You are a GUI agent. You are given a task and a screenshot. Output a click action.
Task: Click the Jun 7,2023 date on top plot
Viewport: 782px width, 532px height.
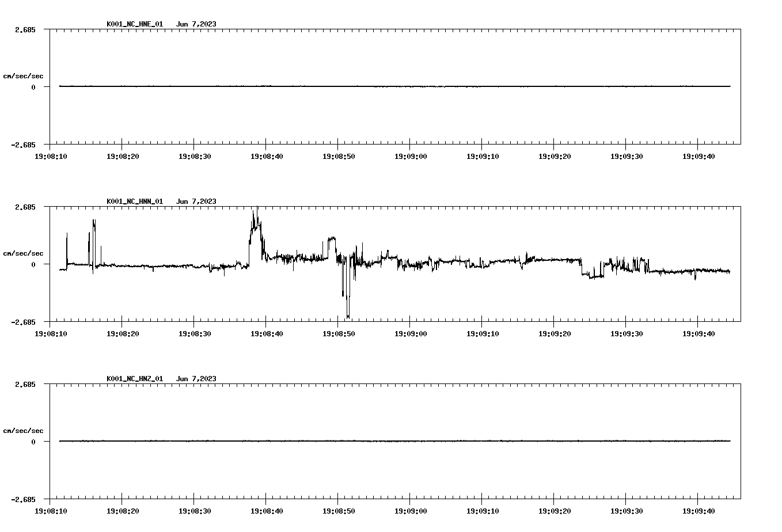(196, 25)
